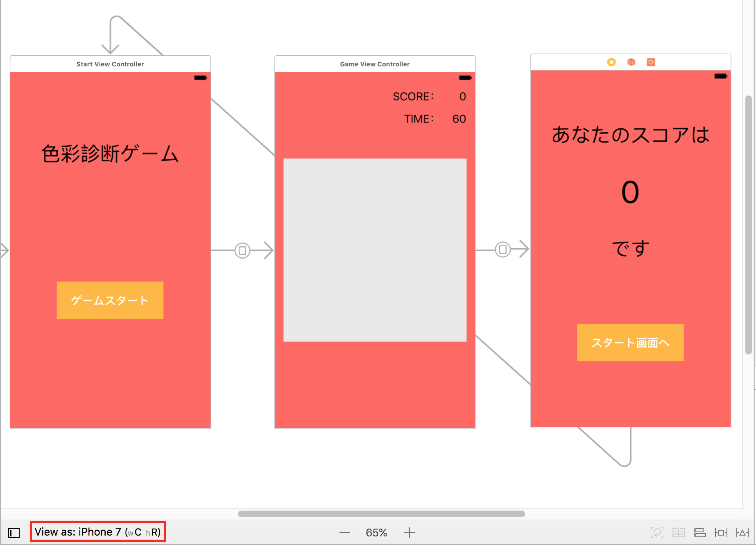Click the Update Frames icon

pos(657,533)
